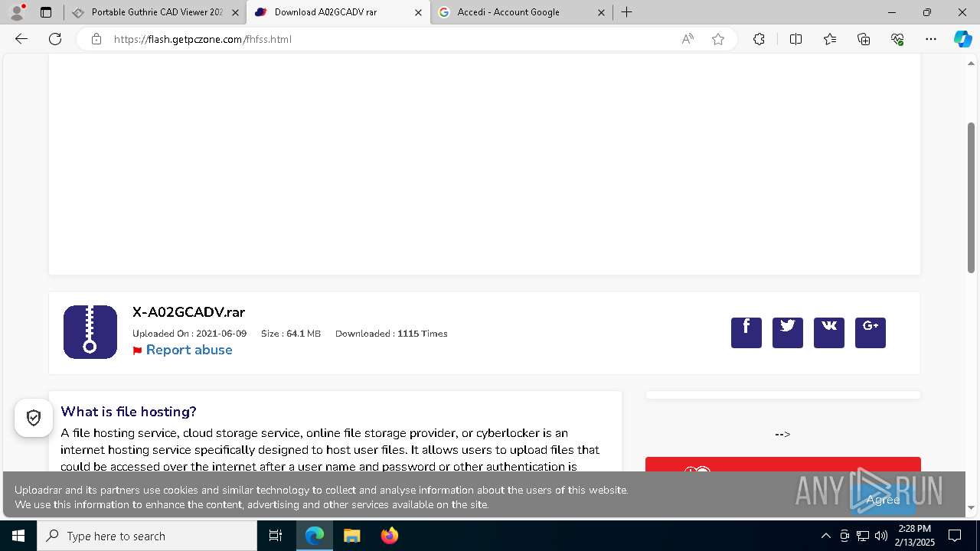Open the privacy shield widget

pos(34,418)
